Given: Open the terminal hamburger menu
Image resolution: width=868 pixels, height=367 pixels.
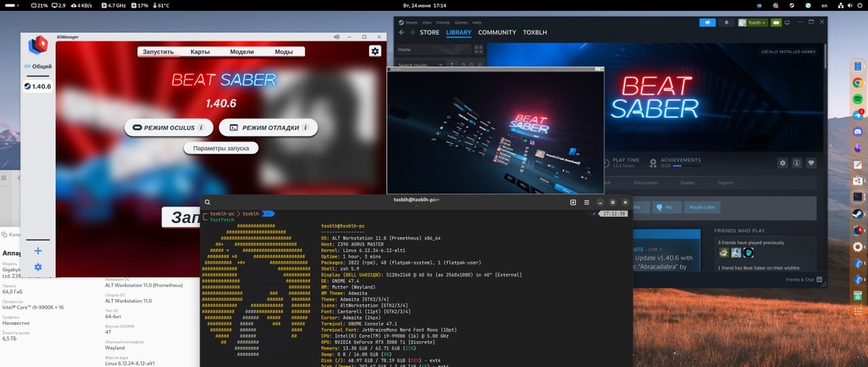Looking at the screenshot, I should point(587,202).
